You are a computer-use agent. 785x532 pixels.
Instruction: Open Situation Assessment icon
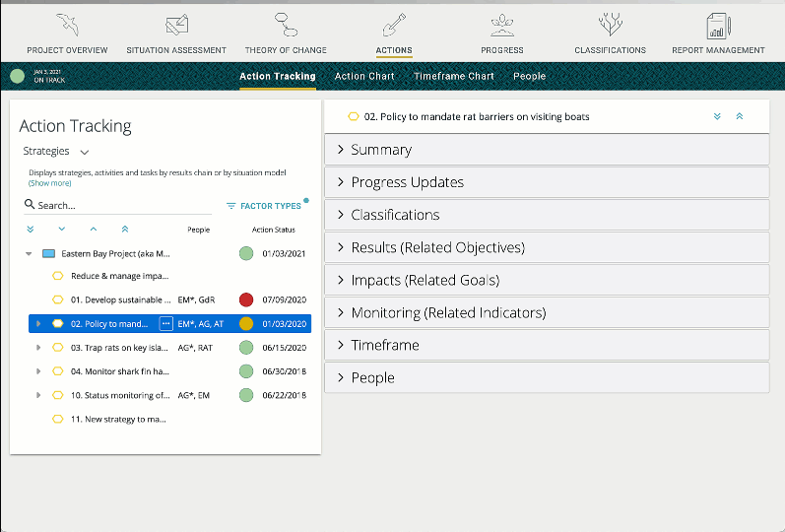tap(176, 25)
